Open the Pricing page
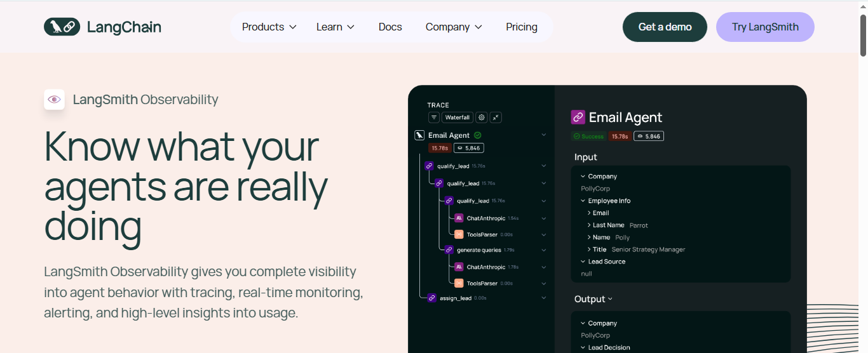 (522, 27)
